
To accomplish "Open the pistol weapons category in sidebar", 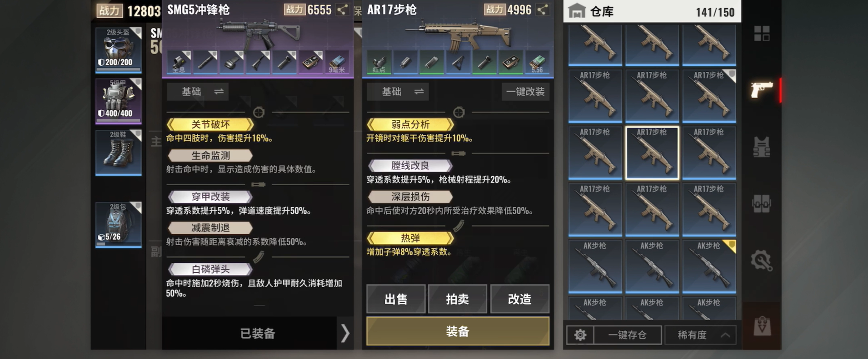I will tap(762, 90).
